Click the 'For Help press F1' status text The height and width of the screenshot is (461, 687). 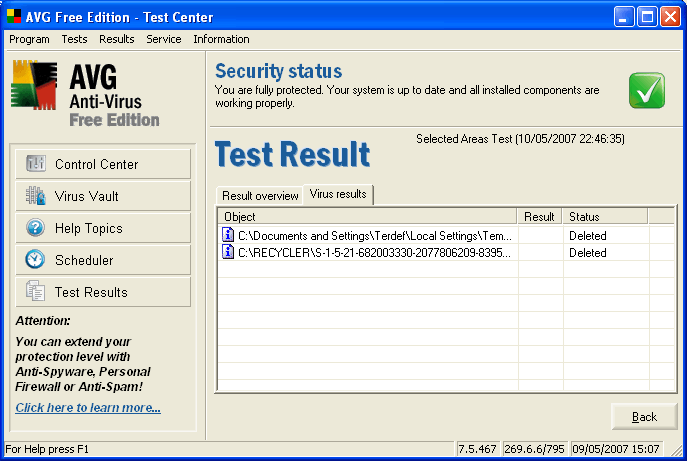(47, 449)
